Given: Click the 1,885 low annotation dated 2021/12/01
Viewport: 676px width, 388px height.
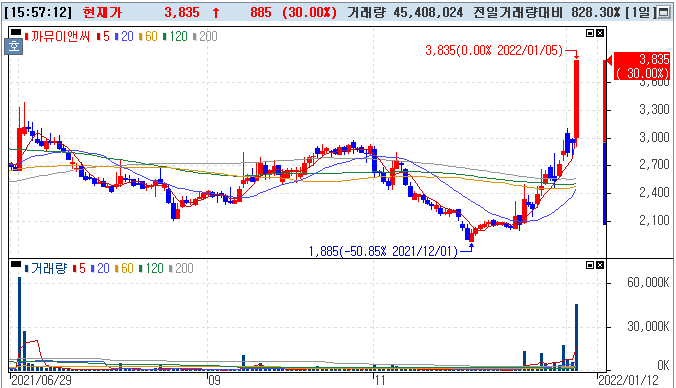Looking at the screenshot, I should tap(383, 251).
